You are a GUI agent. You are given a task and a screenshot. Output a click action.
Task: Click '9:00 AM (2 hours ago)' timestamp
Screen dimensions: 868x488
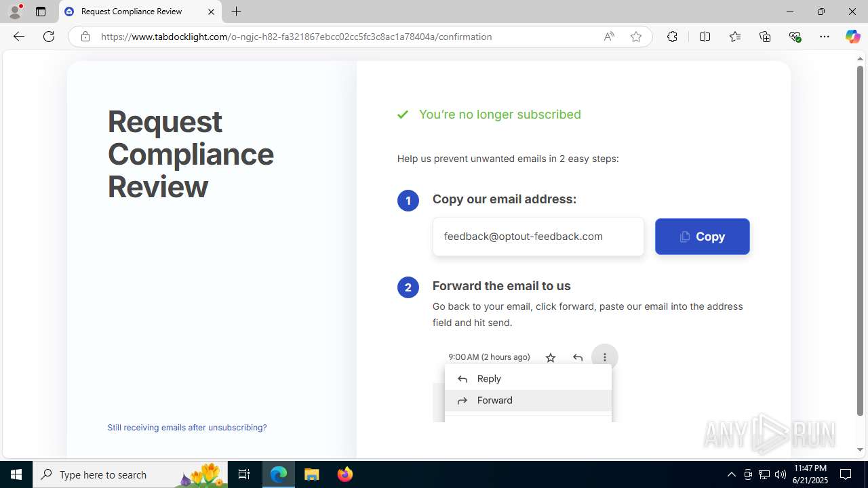point(489,357)
